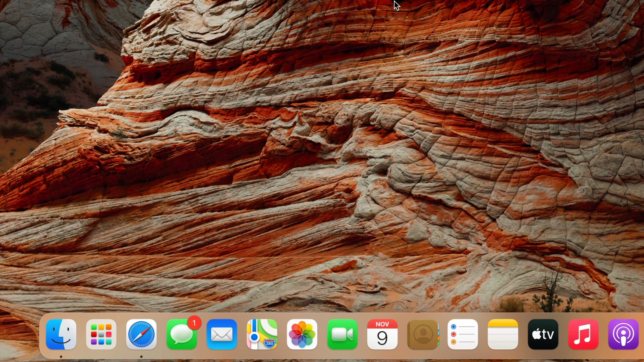Viewport: 644px width, 362px height.
Task: Open the Photos app
Action: point(302,334)
